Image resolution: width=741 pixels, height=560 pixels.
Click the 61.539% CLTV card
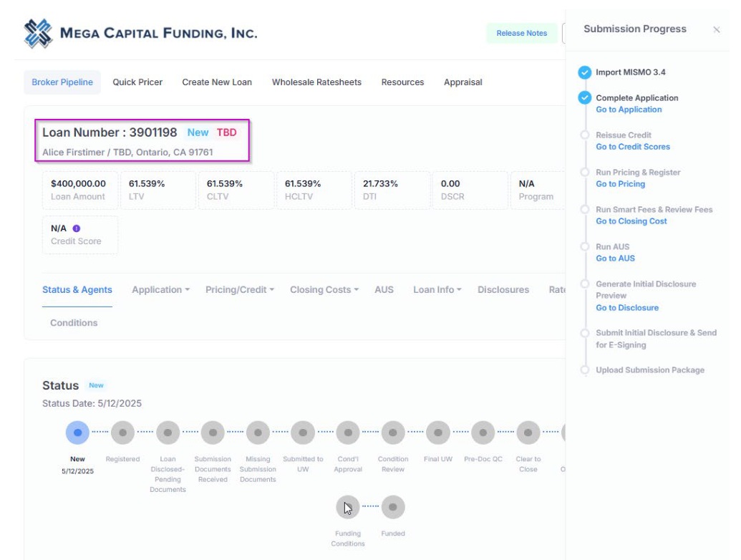point(236,190)
